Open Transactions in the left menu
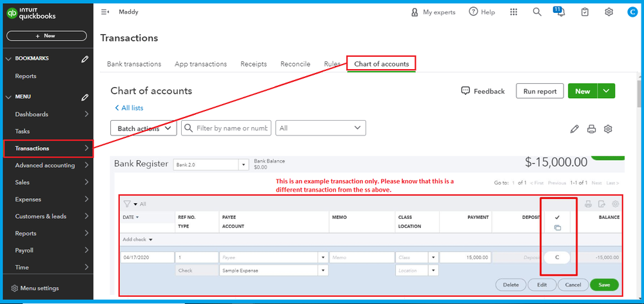Screen dimensions: 644x304 click(x=48, y=148)
